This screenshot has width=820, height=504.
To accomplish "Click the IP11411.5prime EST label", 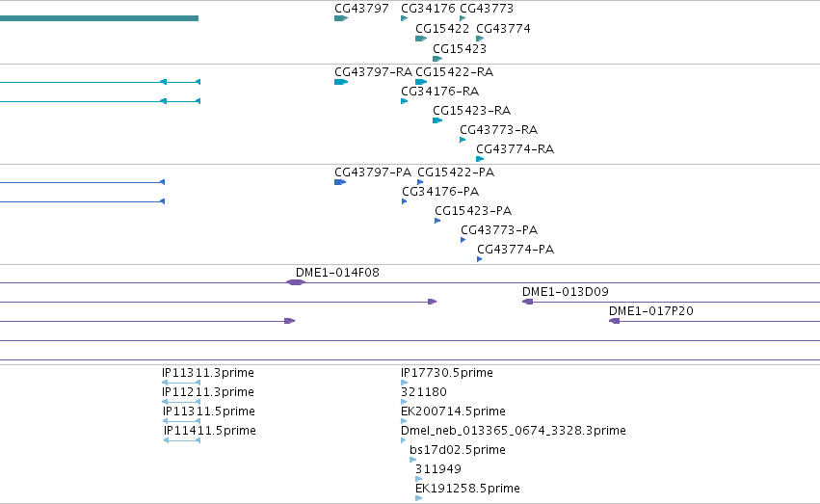I will pyautogui.click(x=210, y=431).
